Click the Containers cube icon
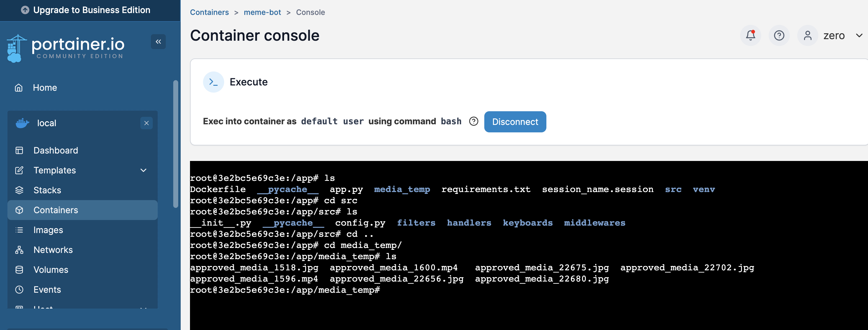The height and width of the screenshot is (330, 868). 19,210
